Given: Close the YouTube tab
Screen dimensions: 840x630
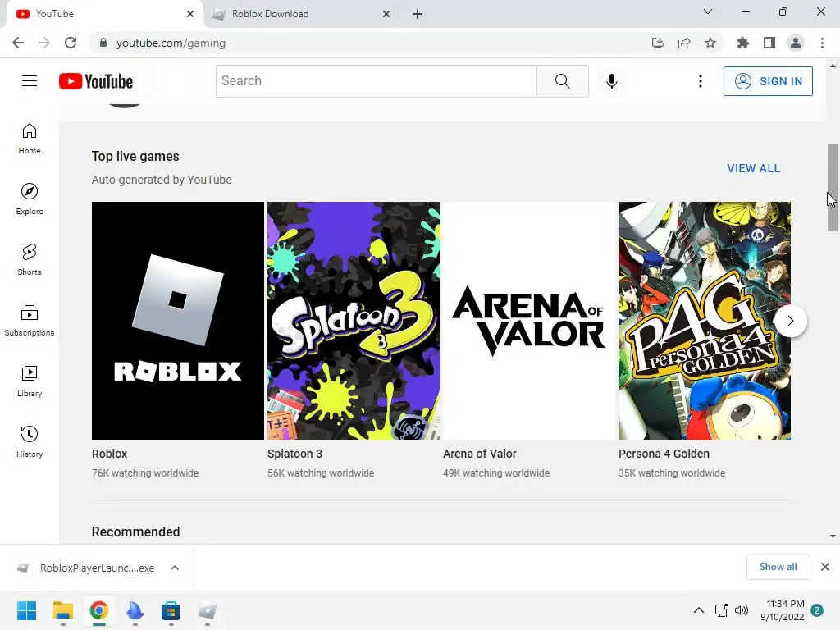Looking at the screenshot, I should pos(190,14).
